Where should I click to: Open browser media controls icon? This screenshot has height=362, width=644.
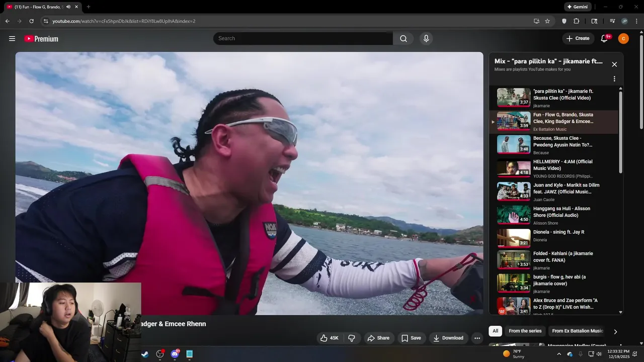point(612,21)
